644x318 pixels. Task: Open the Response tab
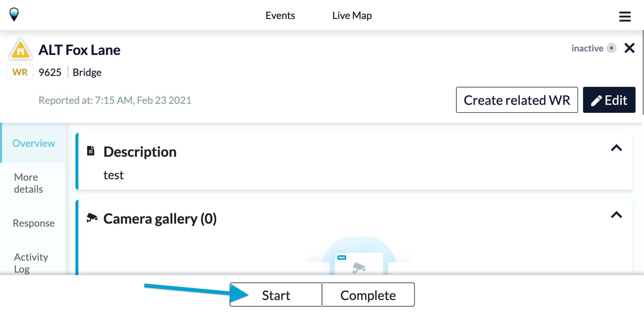coord(33,223)
